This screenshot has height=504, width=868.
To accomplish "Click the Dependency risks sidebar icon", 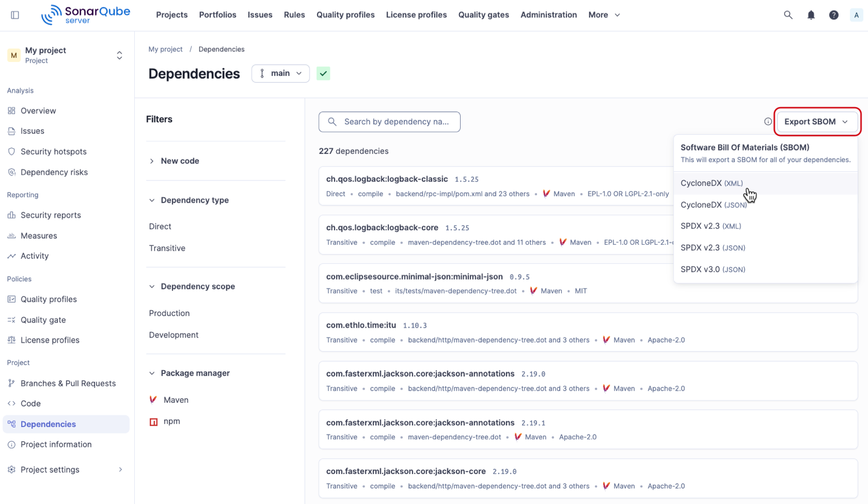I will pyautogui.click(x=12, y=172).
